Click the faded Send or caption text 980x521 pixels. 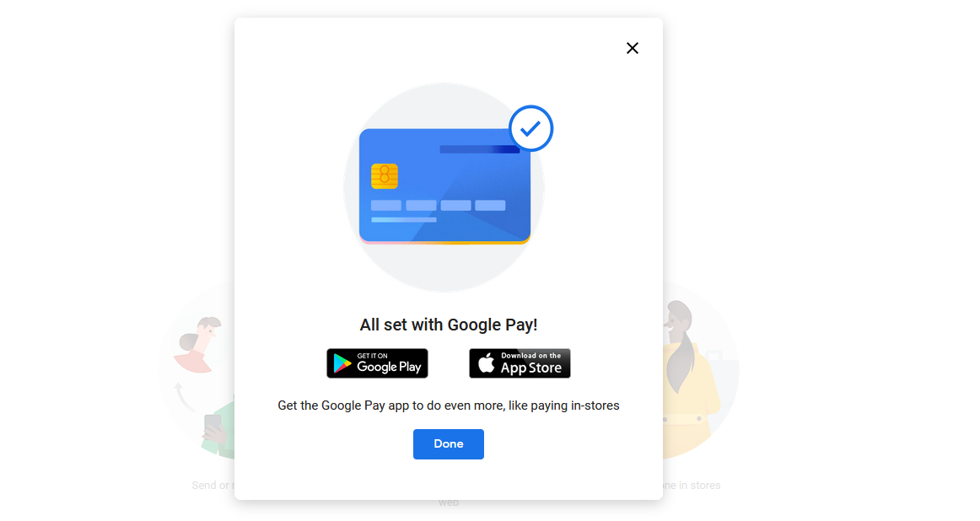pyautogui.click(x=213, y=486)
